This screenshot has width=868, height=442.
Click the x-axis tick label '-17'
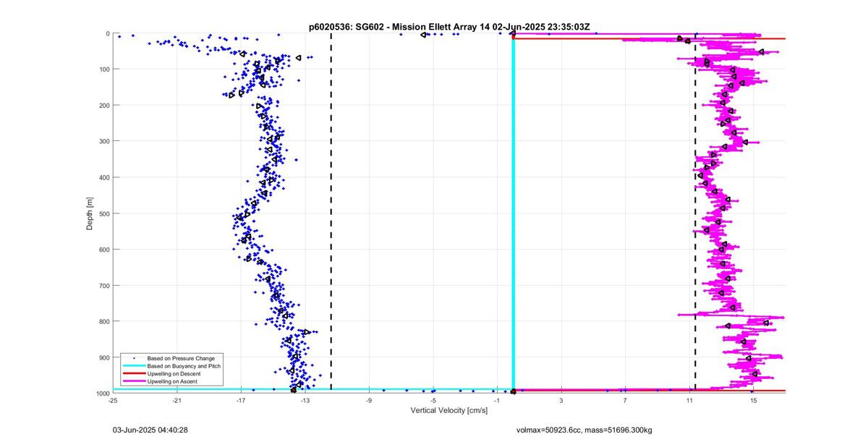point(241,400)
